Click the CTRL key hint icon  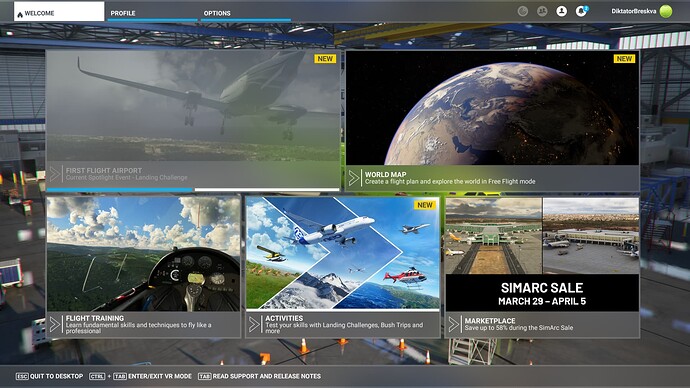click(x=97, y=376)
